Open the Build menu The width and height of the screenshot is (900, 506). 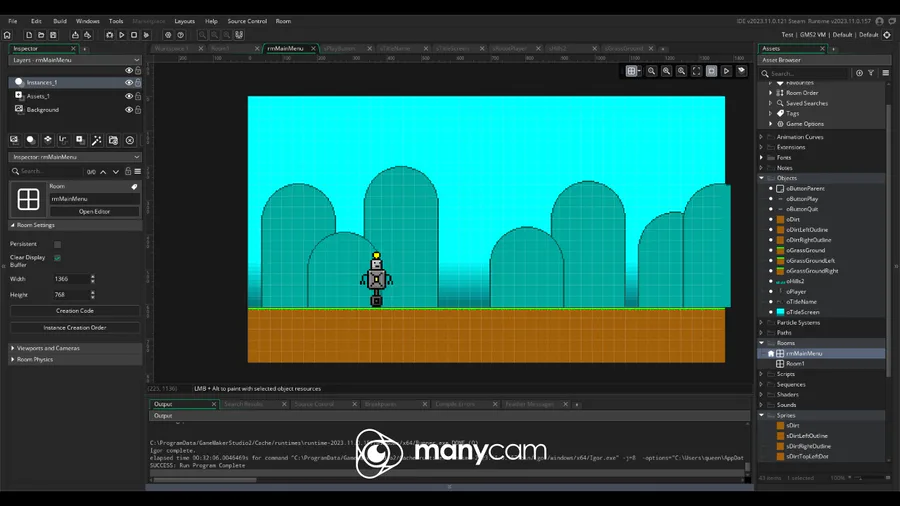60,21
